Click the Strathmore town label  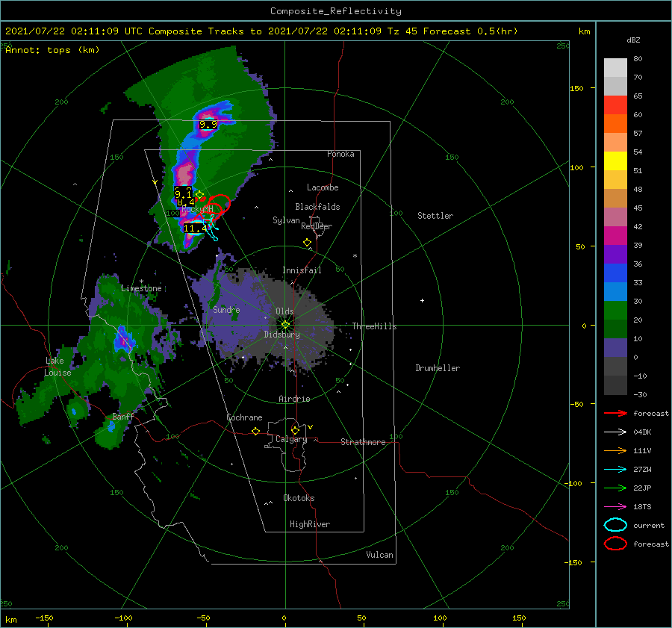coord(363,442)
